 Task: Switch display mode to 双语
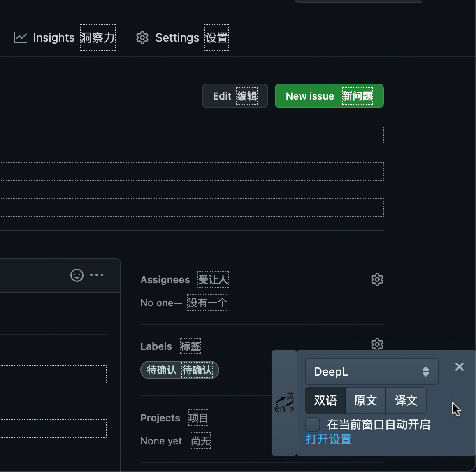pos(325,400)
